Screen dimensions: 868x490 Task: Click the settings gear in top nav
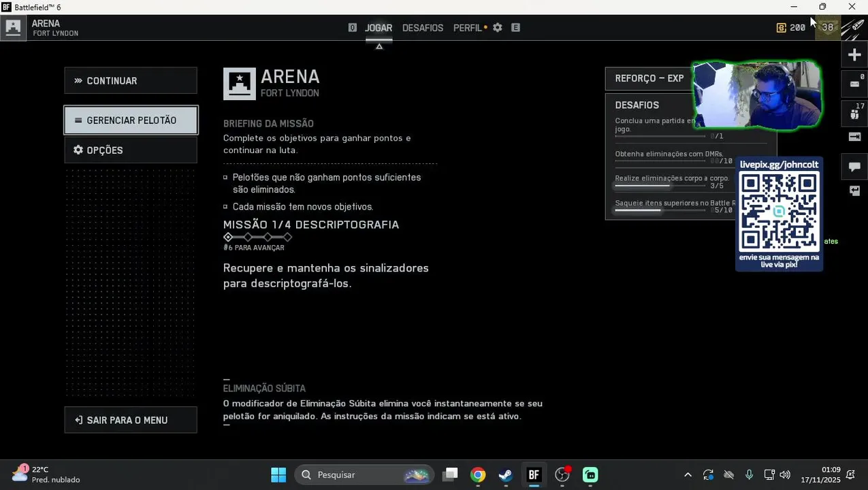(x=498, y=28)
